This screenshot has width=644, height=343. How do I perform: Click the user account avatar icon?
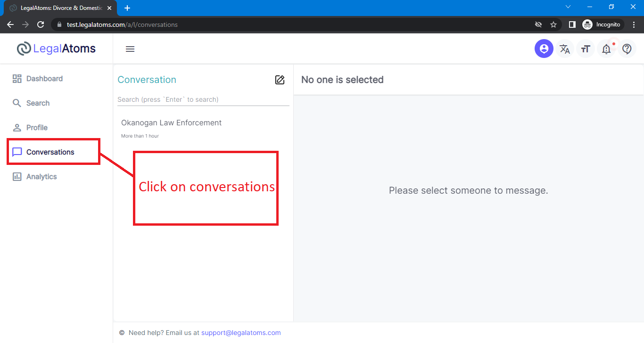coord(544,49)
